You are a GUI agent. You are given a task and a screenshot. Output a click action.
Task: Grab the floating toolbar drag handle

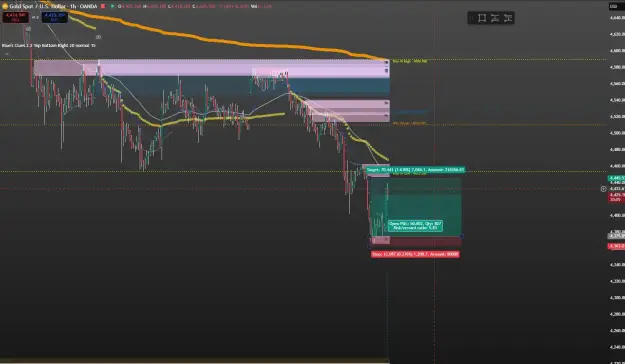tap(472, 18)
